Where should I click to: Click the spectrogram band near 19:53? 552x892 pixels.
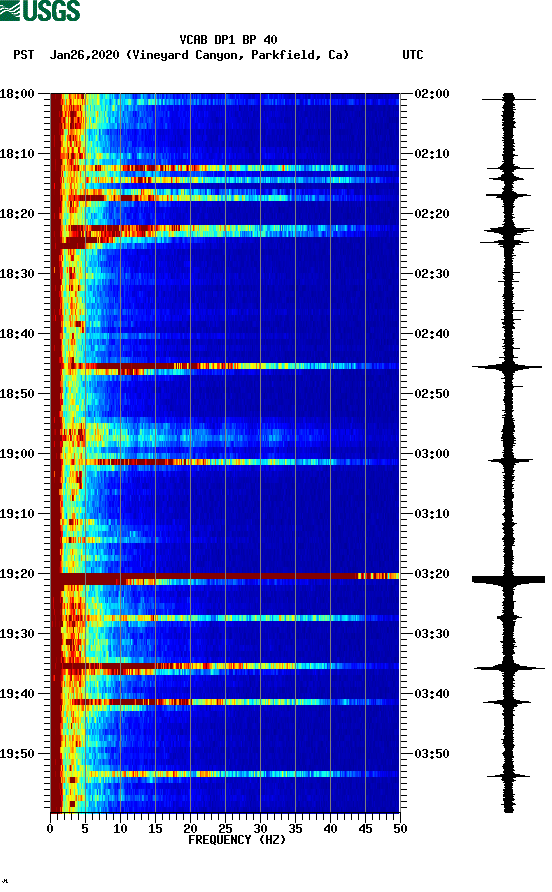[x=225, y=774]
